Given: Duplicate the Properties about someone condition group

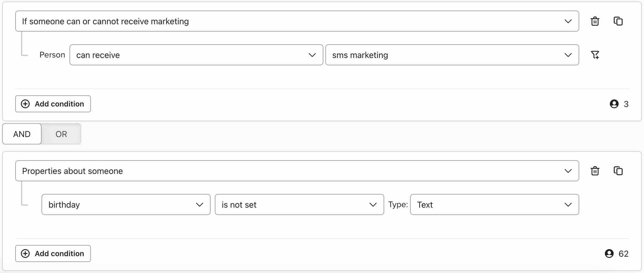Looking at the screenshot, I should [x=618, y=171].
